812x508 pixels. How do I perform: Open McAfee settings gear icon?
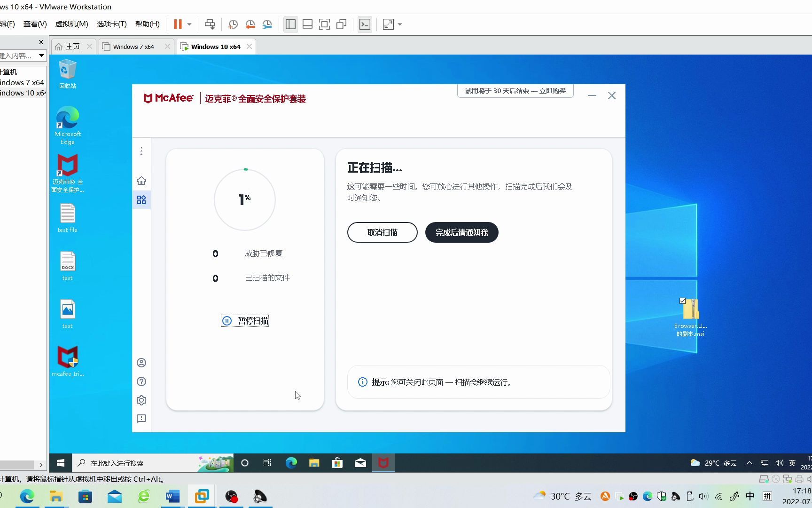[x=141, y=400]
